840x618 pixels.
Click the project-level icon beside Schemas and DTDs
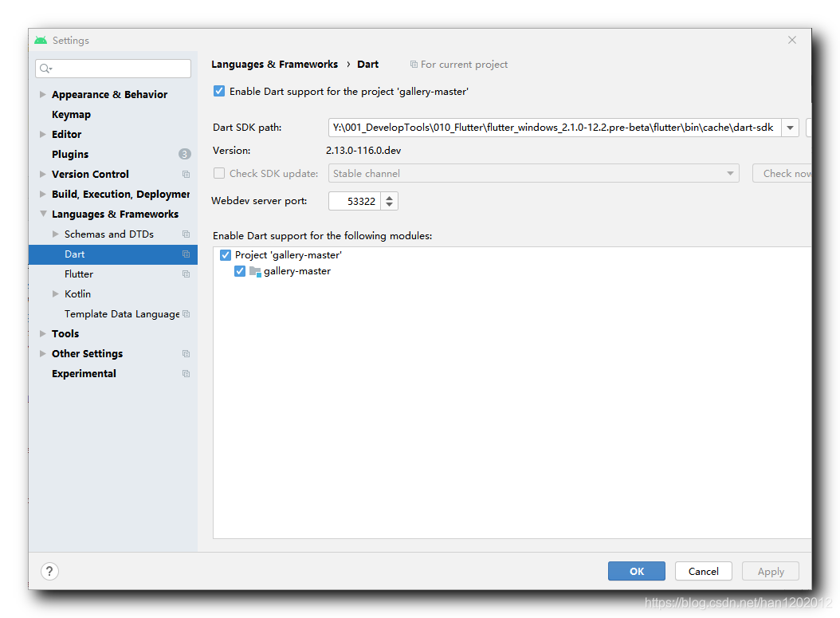tap(186, 234)
